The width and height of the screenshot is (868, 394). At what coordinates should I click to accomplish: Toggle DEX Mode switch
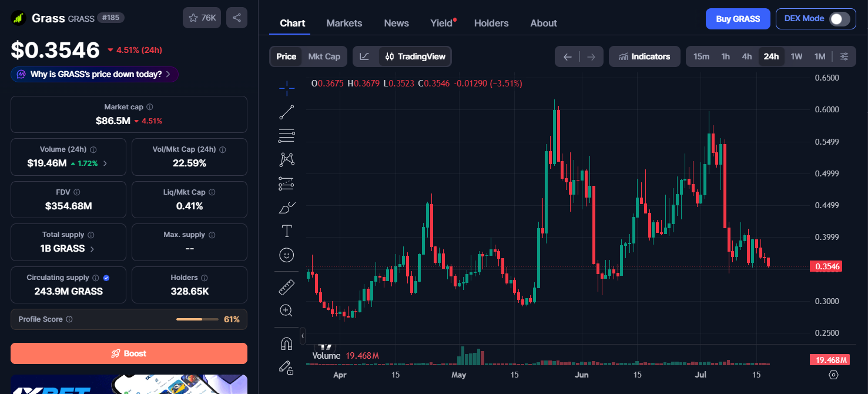tap(839, 19)
